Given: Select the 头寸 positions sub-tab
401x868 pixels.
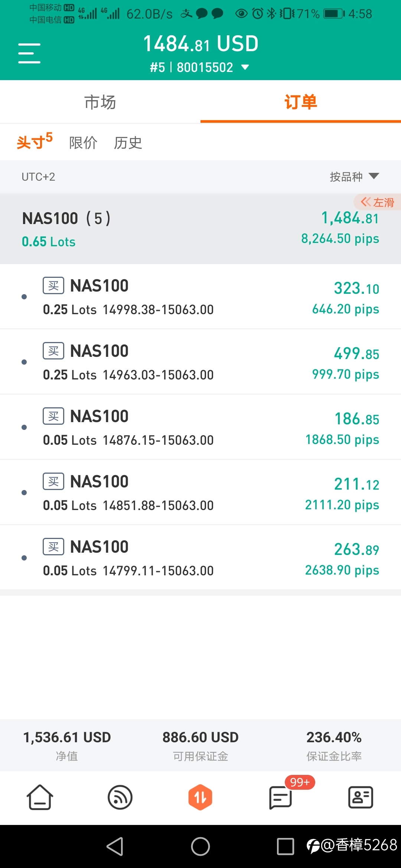Looking at the screenshot, I should [x=34, y=142].
